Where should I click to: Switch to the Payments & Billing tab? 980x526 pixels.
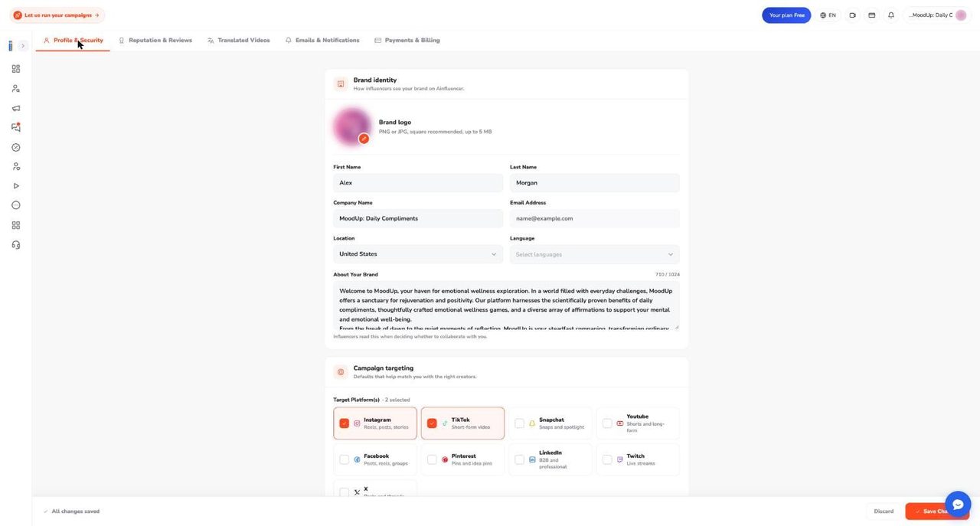tap(407, 41)
